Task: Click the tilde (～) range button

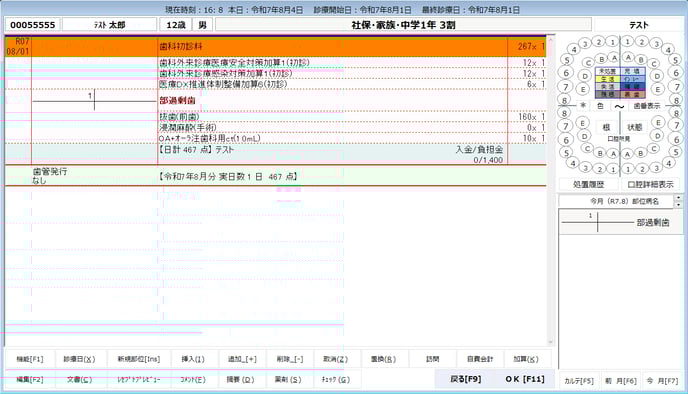Action: (x=619, y=106)
